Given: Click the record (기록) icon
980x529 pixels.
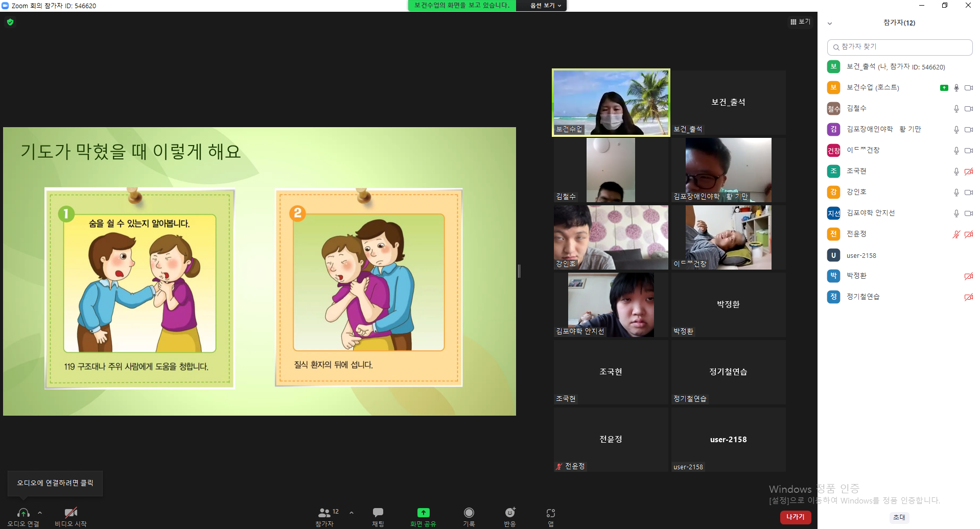Looking at the screenshot, I should tap(469, 512).
